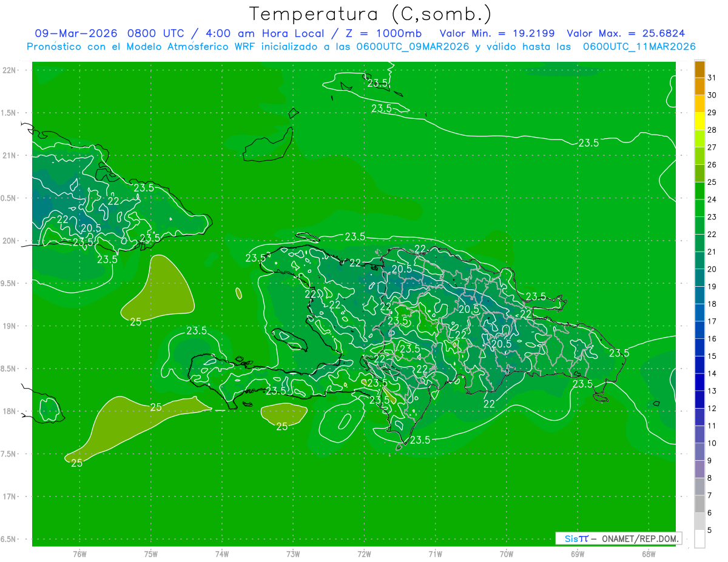The image size is (728, 562).
Task: Click the '76W' longitude axis label
Action: [x=79, y=554]
